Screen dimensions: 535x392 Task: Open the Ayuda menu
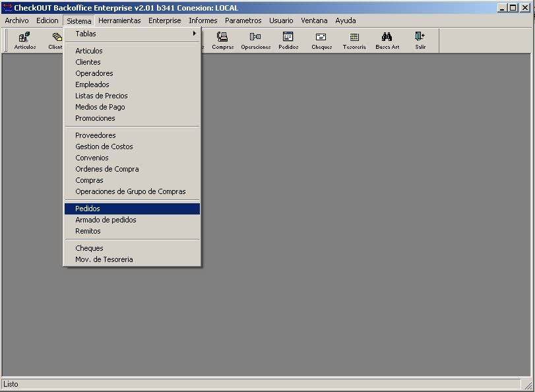pyautogui.click(x=345, y=20)
